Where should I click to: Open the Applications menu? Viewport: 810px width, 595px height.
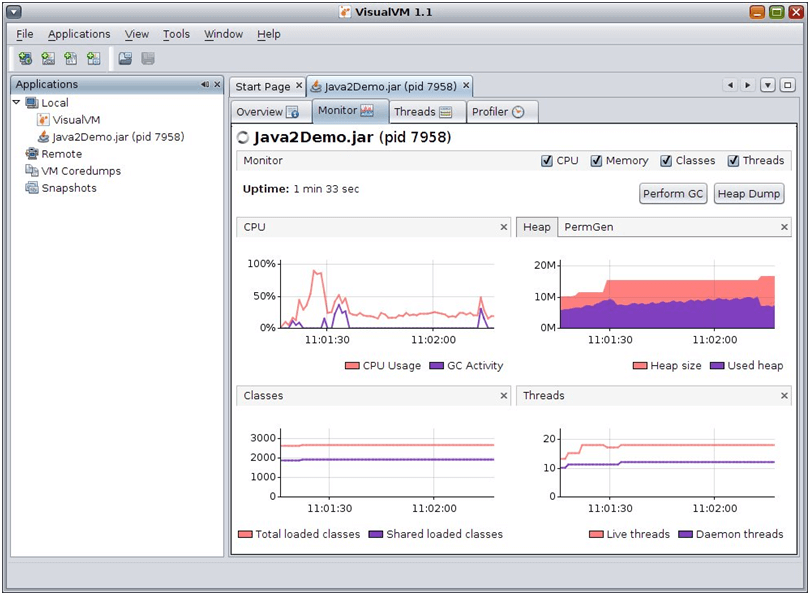(x=79, y=34)
